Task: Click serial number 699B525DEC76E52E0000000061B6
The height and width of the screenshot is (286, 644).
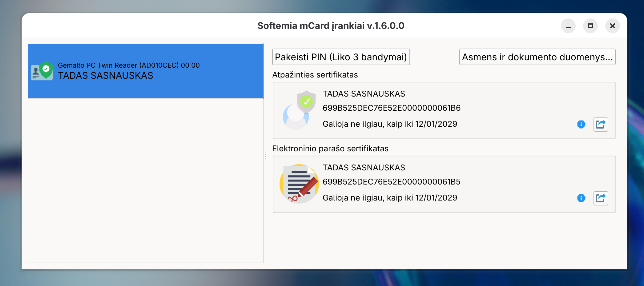Action: pyautogui.click(x=391, y=109)
